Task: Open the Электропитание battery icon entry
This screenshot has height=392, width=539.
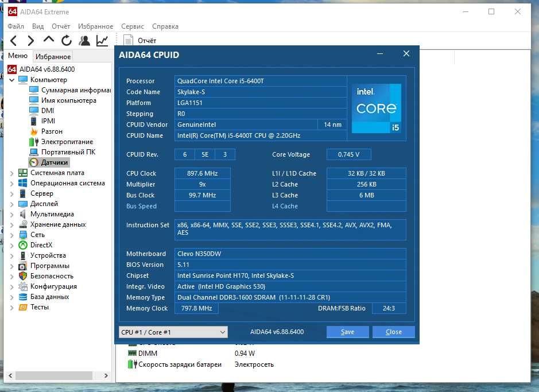Action: pos(34,142)
